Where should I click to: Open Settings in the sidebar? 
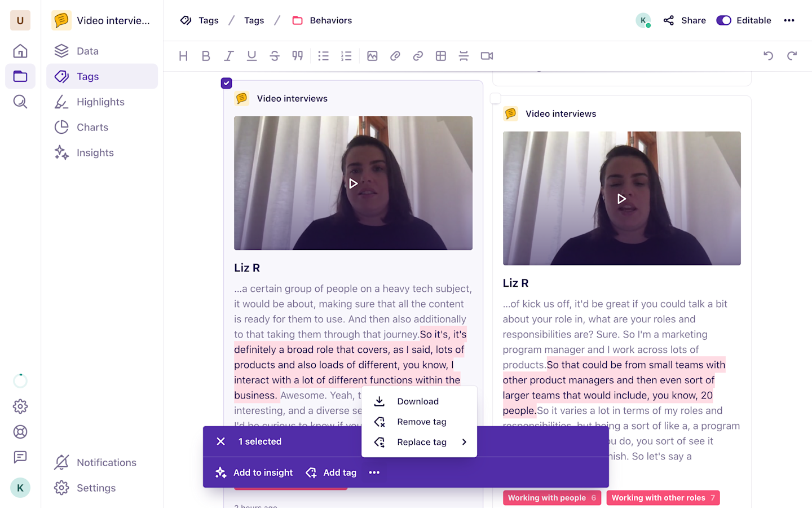click(102, 488)
